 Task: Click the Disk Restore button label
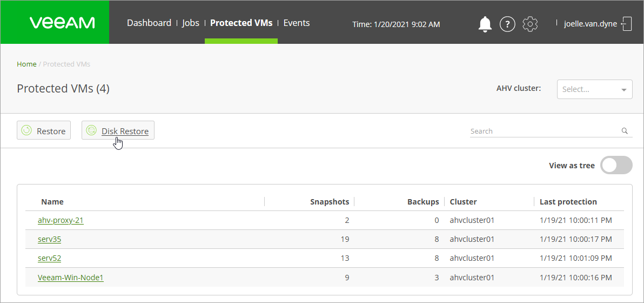[125, 131]
